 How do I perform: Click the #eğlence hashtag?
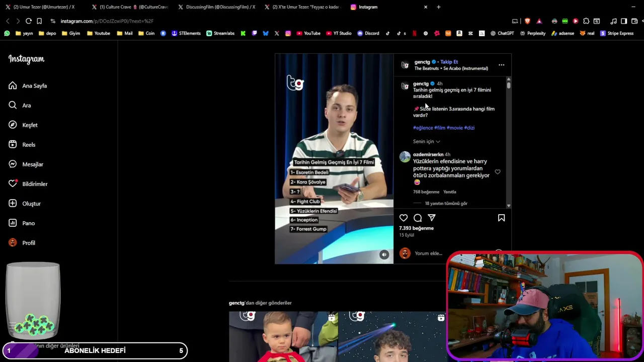pos(423,128)
